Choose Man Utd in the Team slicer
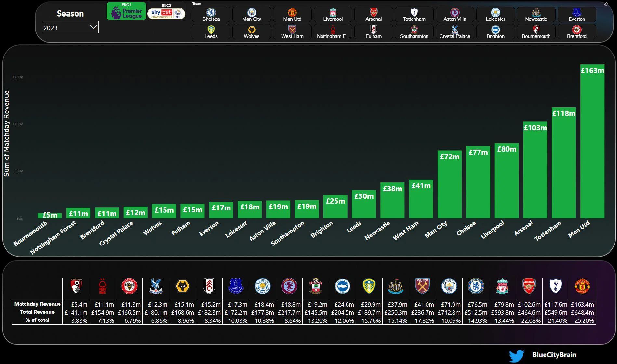Image resolution: width=617 pixels, height=364 pixels. (292, 15)
